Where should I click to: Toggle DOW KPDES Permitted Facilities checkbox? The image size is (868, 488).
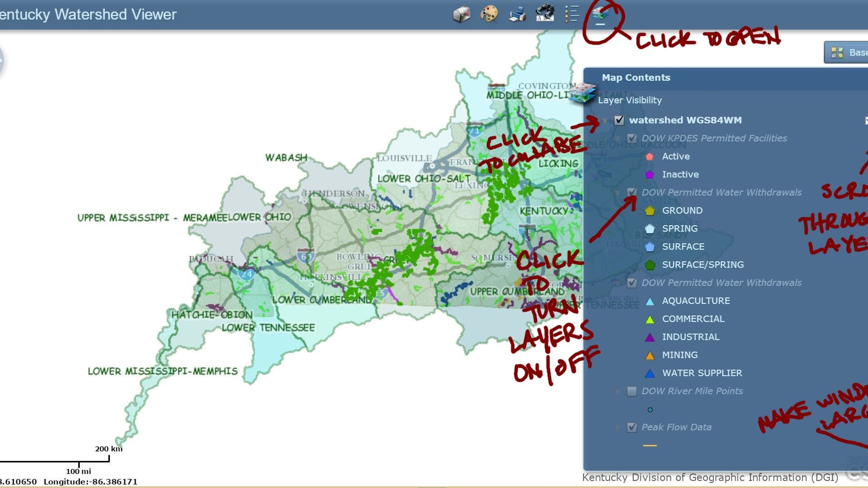(632, 138)
